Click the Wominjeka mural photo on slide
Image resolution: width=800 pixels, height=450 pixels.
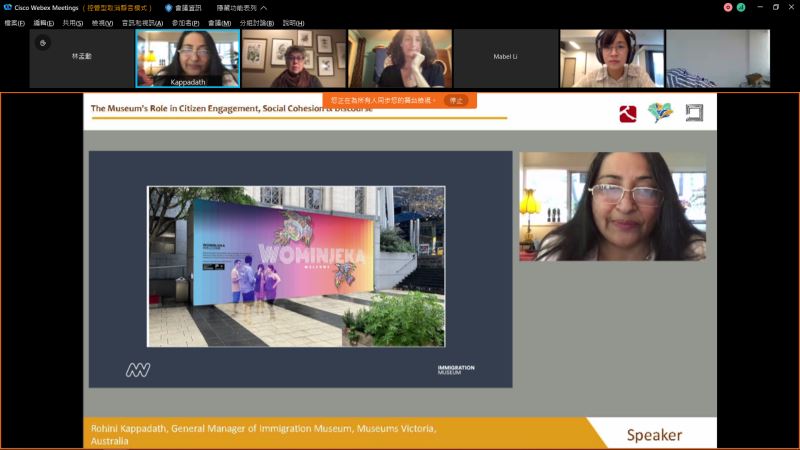pyautogui.click(x=296, y=266)
